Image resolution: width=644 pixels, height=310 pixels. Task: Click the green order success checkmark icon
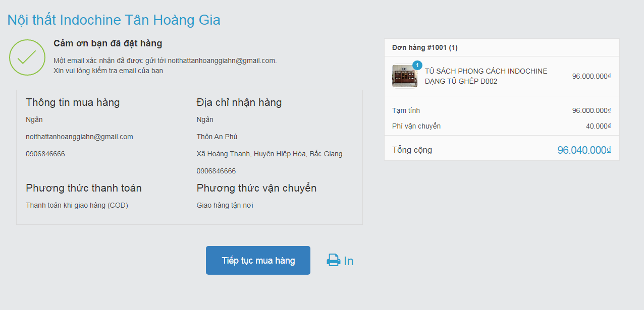[x=27, y=57]
